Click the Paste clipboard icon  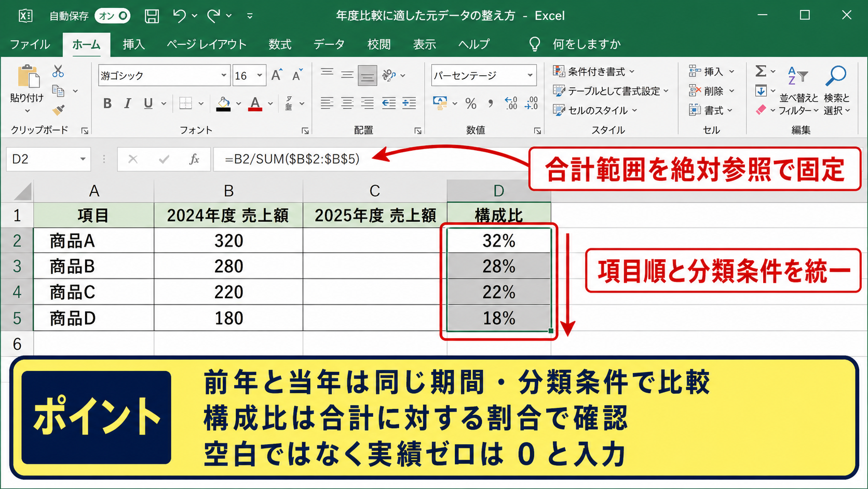click(x=28, y=76)
